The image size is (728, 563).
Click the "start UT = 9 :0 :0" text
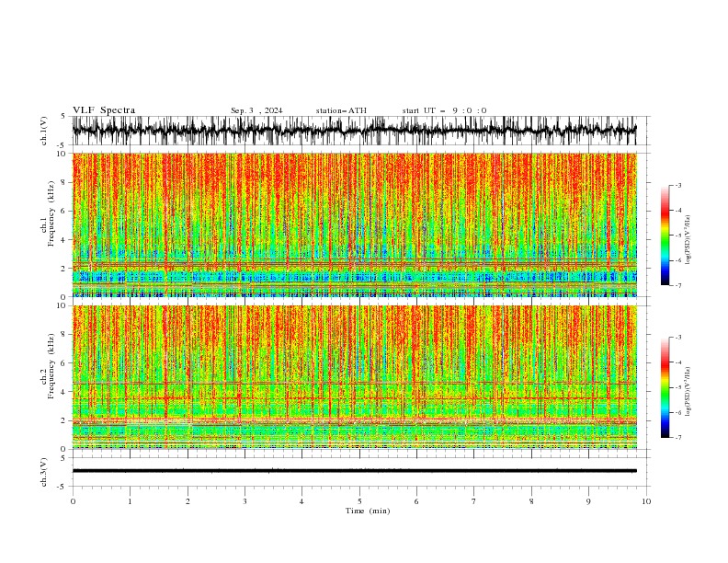coord(444,110)
